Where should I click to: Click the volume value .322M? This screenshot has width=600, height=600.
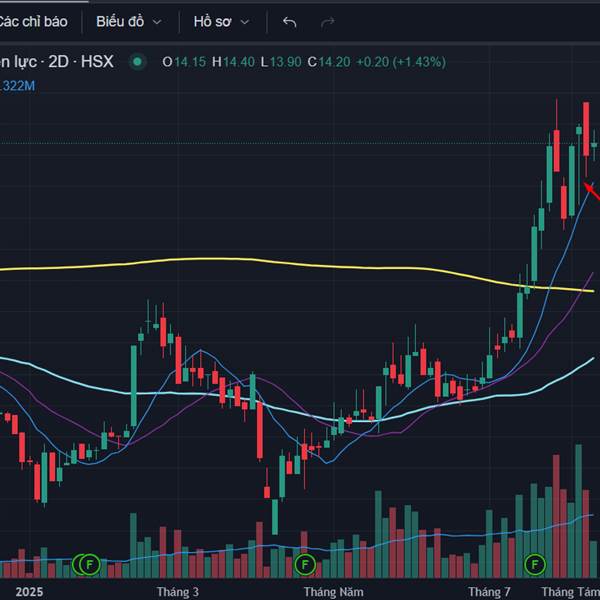pos(18,86)
